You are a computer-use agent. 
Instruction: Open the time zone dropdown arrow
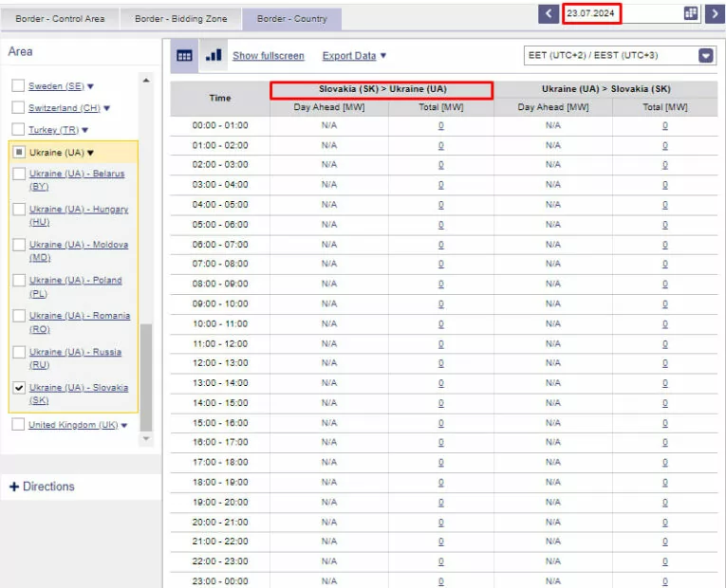click(706, 56)
